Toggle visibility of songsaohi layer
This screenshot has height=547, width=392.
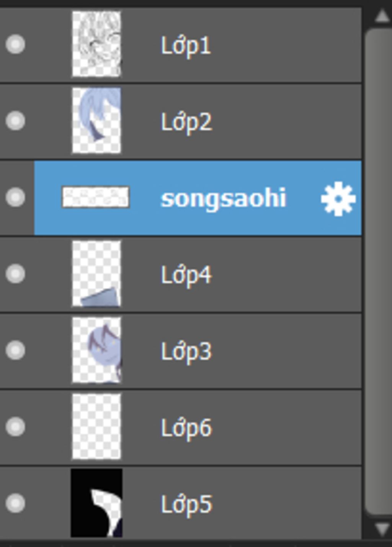(16, 197)
